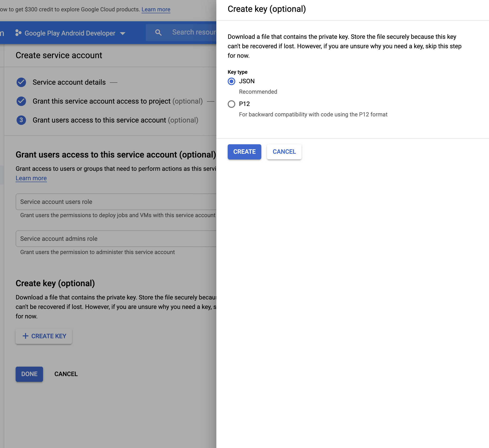Open the project selector dropdown arrow
This screenshot has height=448, width=489.
coord(123,33)
